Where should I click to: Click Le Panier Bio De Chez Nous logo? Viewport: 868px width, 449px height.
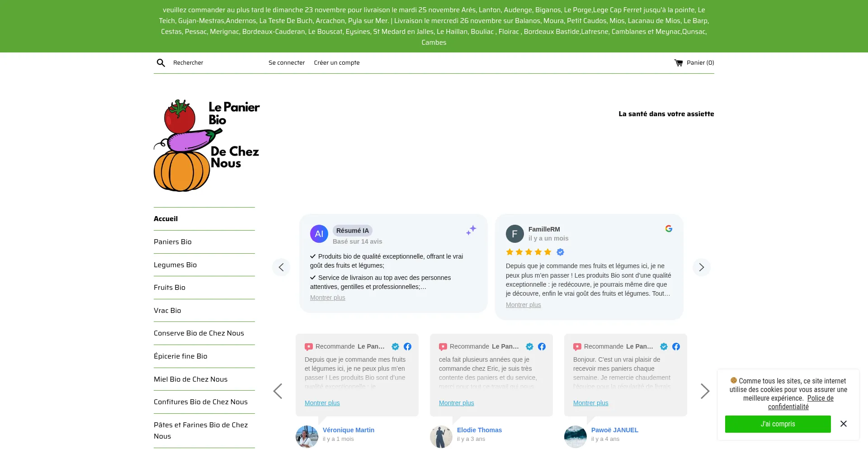pos(207,145)
